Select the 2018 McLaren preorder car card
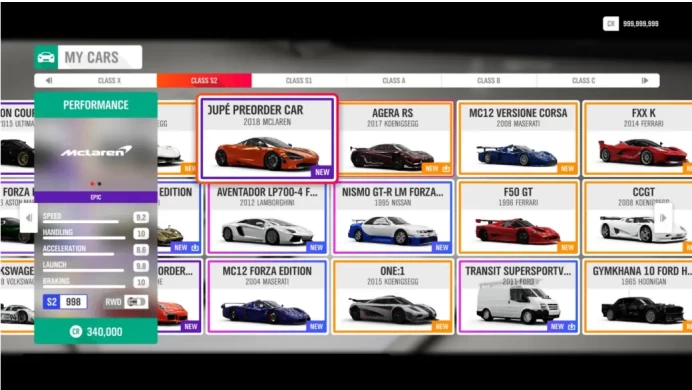This screenshot has width=692, height=390. pyautogui.click(x=267, y=139)
